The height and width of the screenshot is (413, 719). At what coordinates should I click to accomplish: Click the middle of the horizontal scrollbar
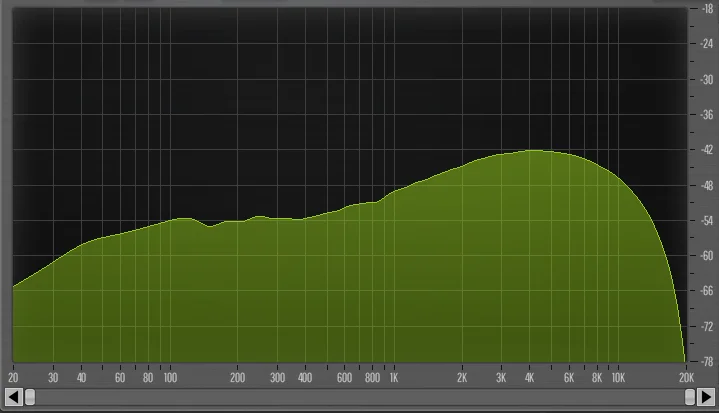click(x=360, y=397)
